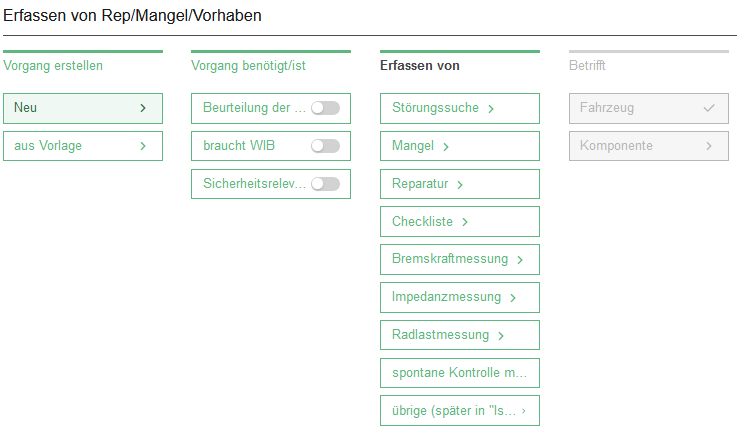Enable the braucht WIB switch

(x=325, y=146)
